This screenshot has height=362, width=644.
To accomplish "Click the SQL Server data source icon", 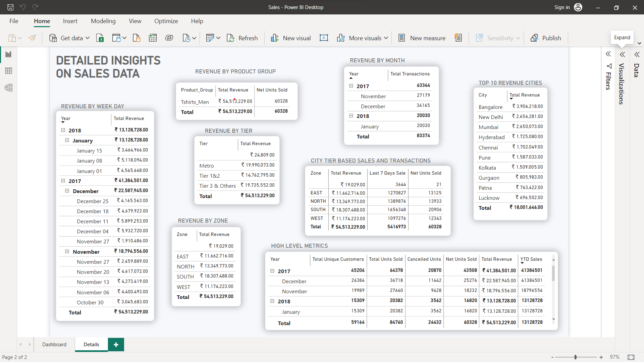I will coord(137,38).
